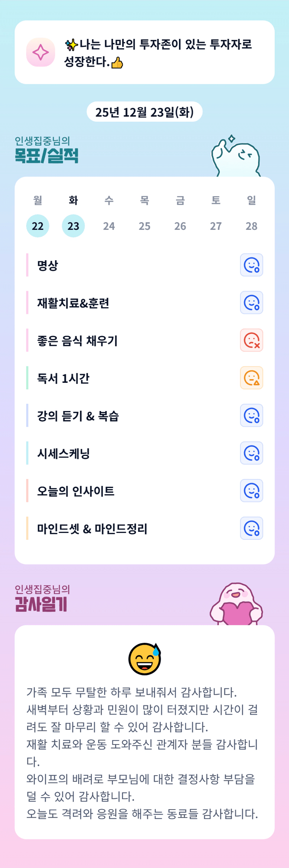This screenshot has height=868, width=289.
Task: Switch to Sunday the 28th
Action: (x=252, y=226)
